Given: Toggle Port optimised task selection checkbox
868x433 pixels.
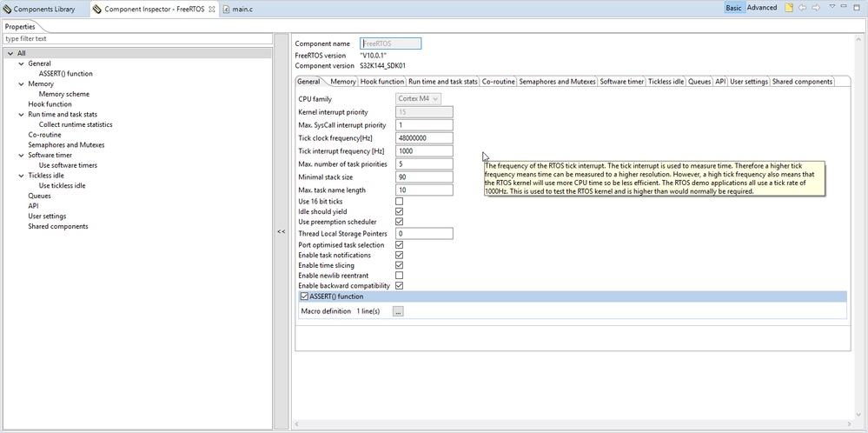Looking at the screenshot, I should pos(399,244).
